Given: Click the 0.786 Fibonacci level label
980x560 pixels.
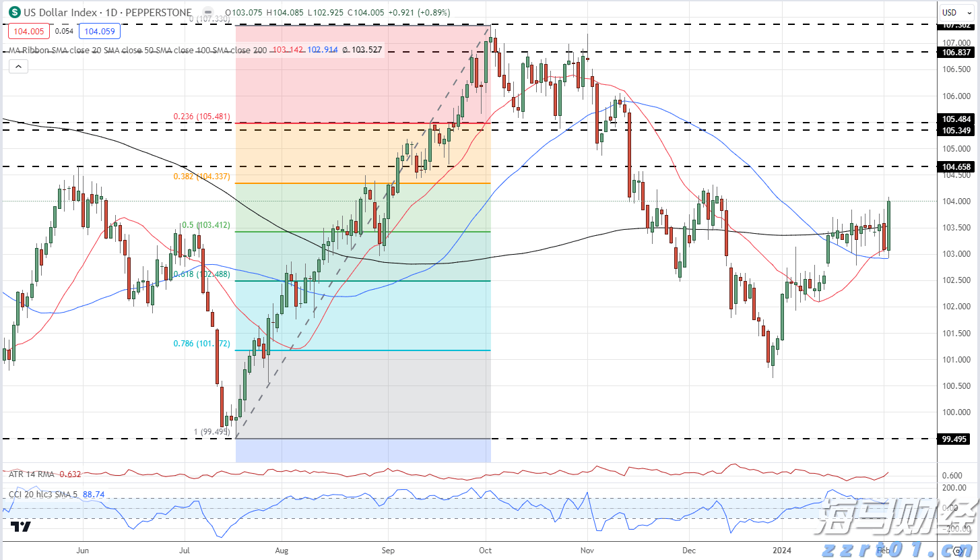Looking at the screenshot, I should coord(201,344).
